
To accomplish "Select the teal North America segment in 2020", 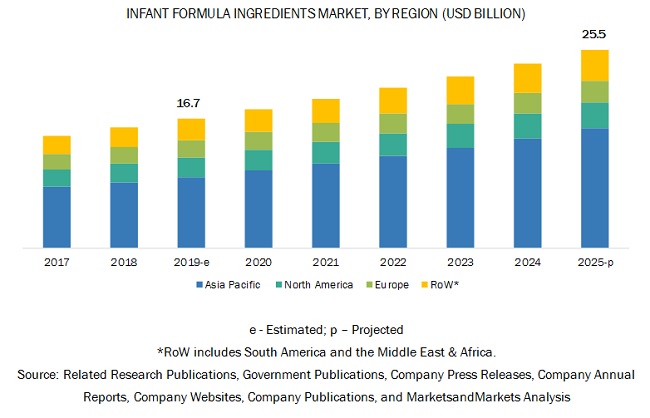I will click(258, 160).
